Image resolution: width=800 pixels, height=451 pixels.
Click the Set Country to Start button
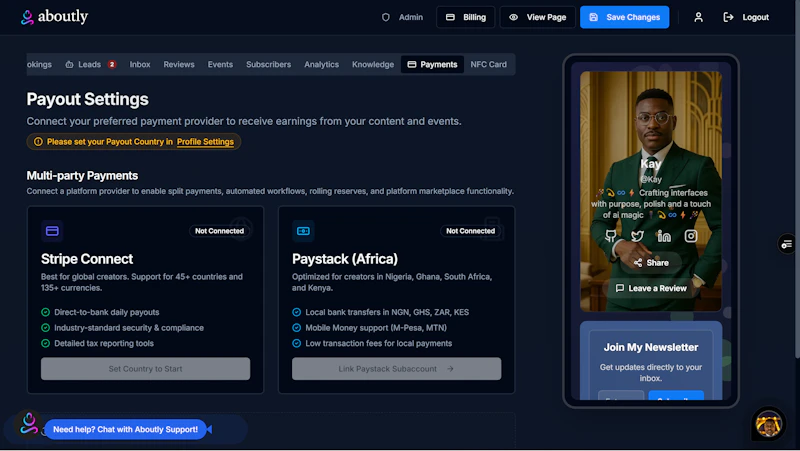click(x=145, y=368)
